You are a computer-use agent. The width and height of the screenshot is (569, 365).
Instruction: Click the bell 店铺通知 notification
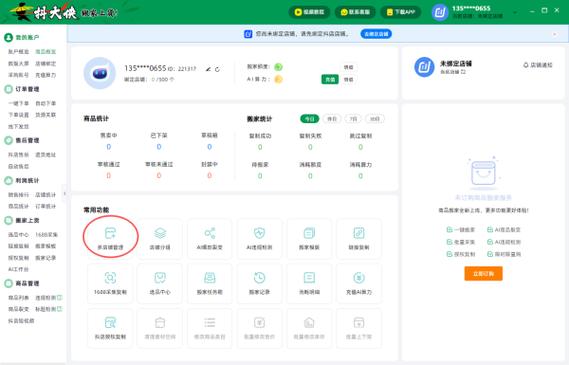click(538, 65)
